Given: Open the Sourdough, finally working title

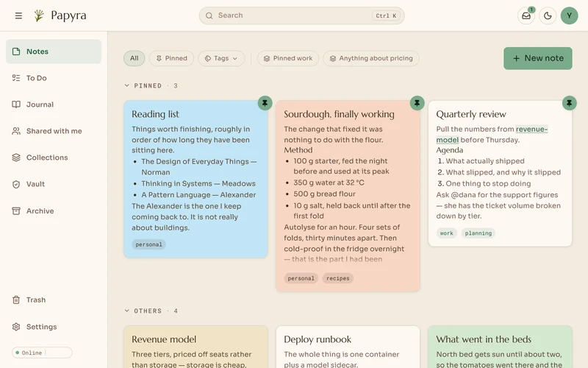Looking at the screenshot, I should [x=339, y=114].
